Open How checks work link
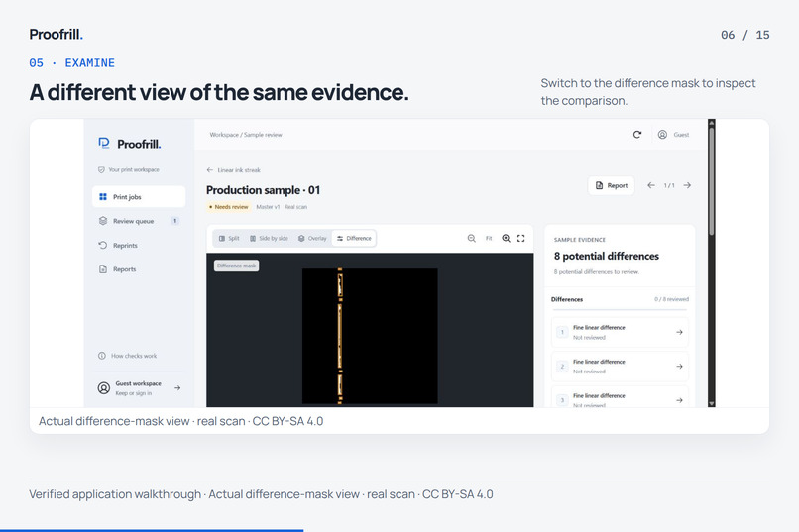The height and width of the screenshot is (532, 799). click(128, 356)
